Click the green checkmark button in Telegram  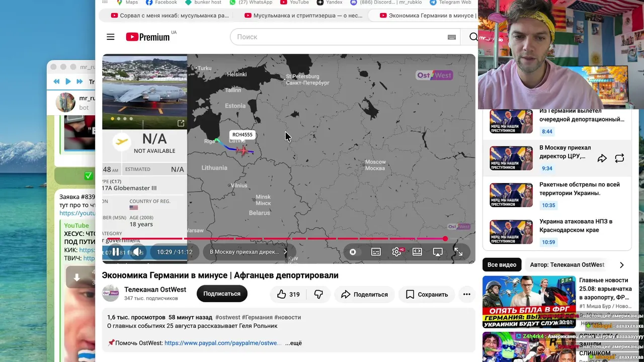click(89, 176)
